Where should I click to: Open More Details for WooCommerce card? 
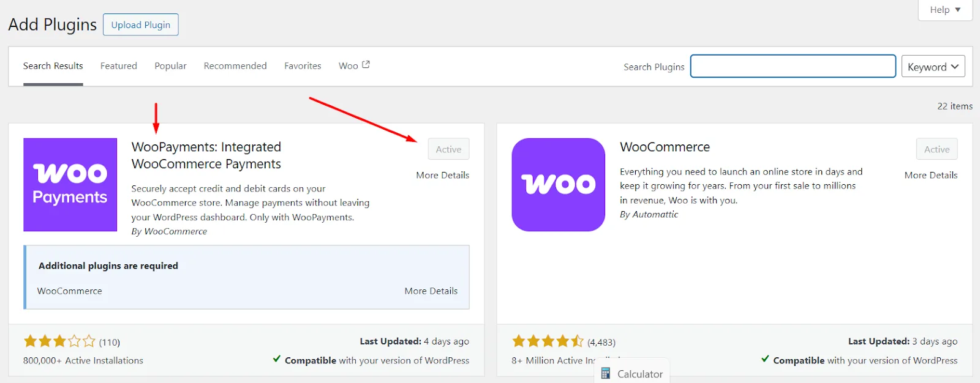[x=930, y=175]
